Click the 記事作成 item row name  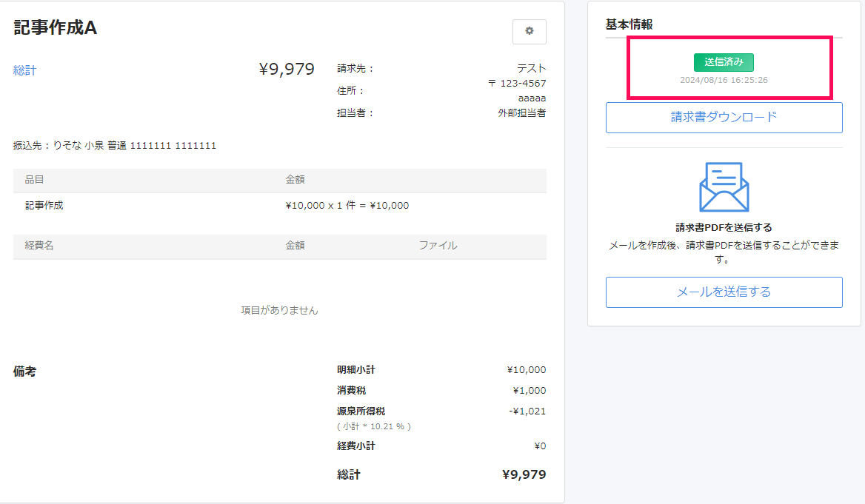(44, 206)
